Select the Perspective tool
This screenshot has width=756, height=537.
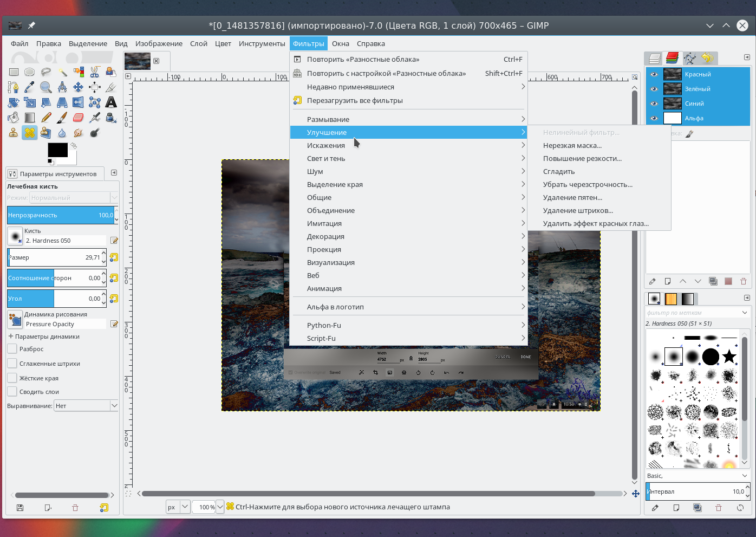pos(62,102)
